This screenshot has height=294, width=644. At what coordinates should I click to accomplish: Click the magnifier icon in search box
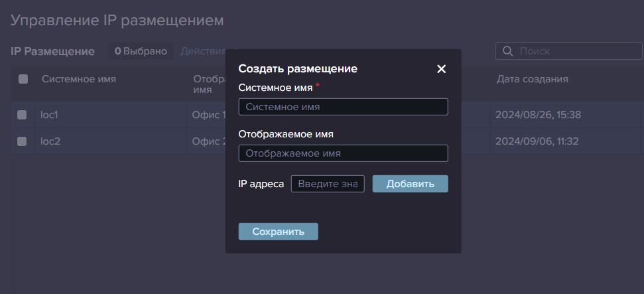(508, 51)
